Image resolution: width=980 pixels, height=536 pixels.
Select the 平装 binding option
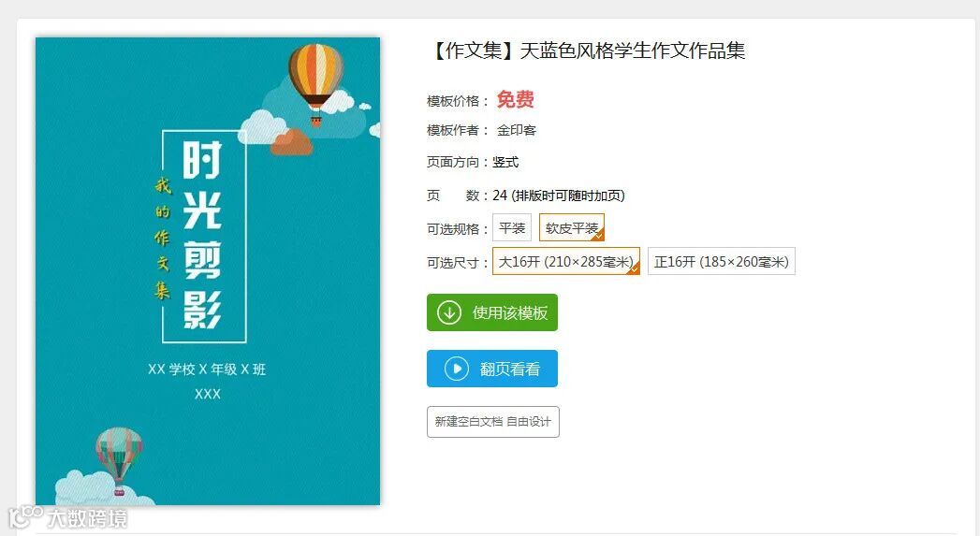click(512, 227)
